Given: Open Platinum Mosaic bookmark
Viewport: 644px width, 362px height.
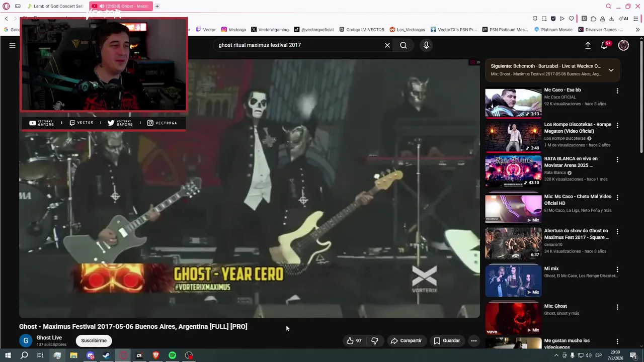Looking at the screenshot, I should click(553, 30).
